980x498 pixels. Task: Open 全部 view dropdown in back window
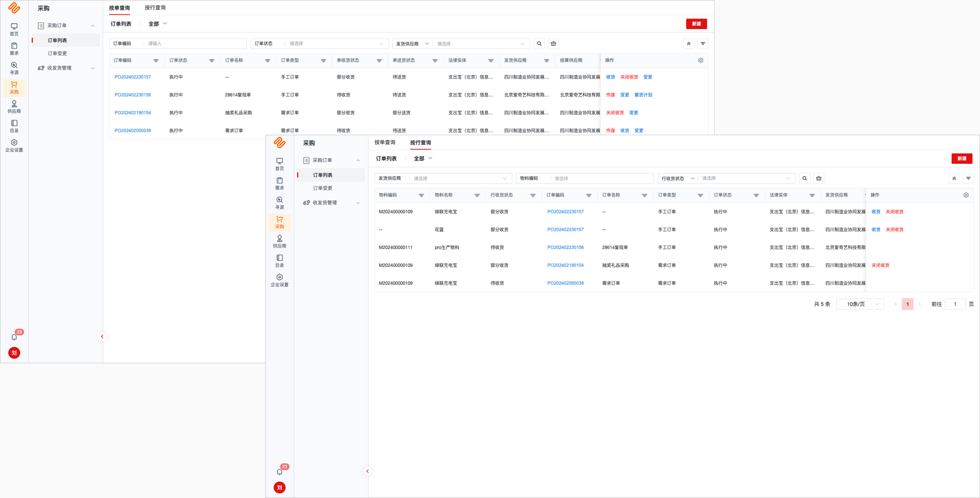158,24
